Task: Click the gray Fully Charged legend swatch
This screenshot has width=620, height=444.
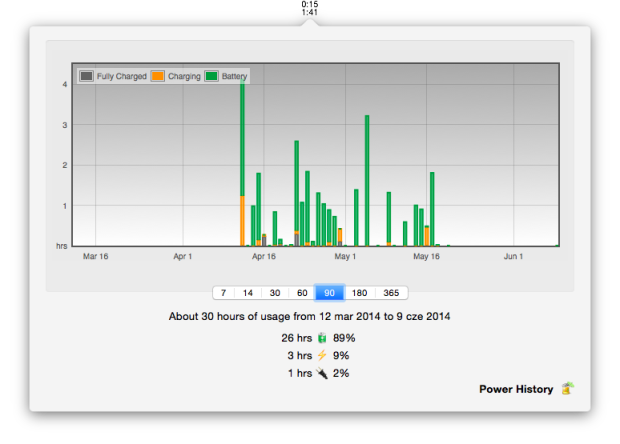Action: (x=87, y=76)
